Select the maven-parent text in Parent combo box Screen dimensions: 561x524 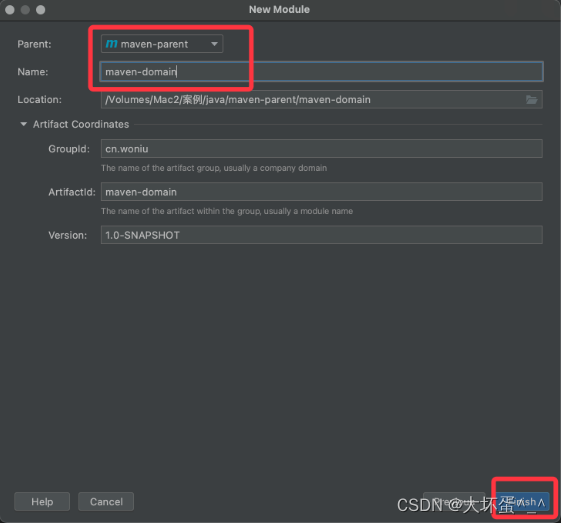point(154,44)
